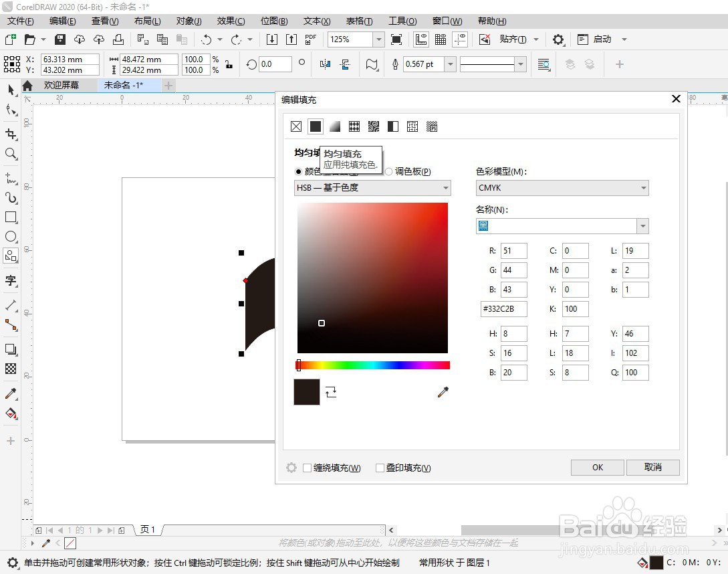The height and width of the screenshot is (574, 728).
Task: Toggle the lock ratio icon
Action: [229, 65]
